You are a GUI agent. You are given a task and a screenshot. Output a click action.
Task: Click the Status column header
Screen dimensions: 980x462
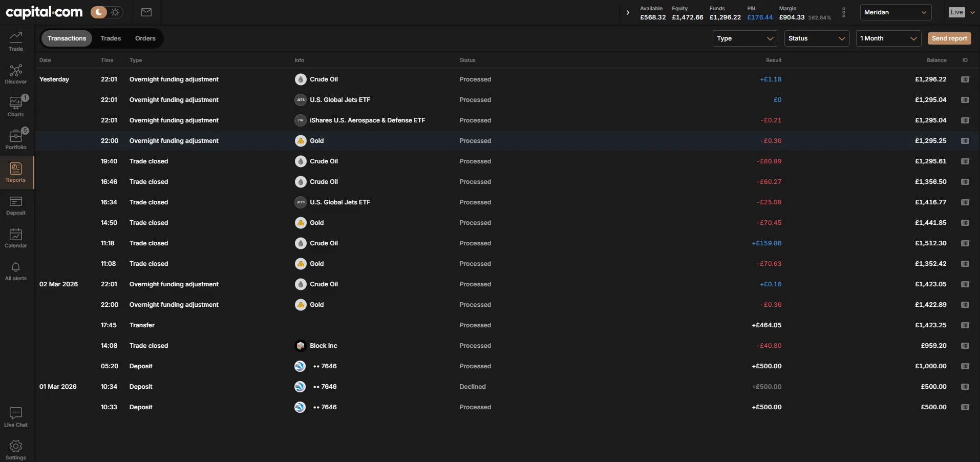click(x=467, y=60)
